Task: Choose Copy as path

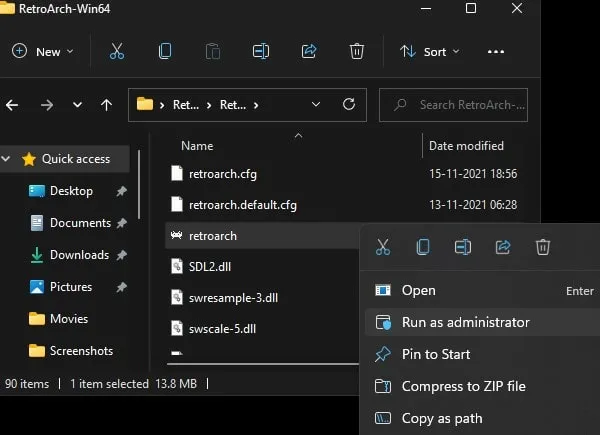Action: tap(484, 419)
